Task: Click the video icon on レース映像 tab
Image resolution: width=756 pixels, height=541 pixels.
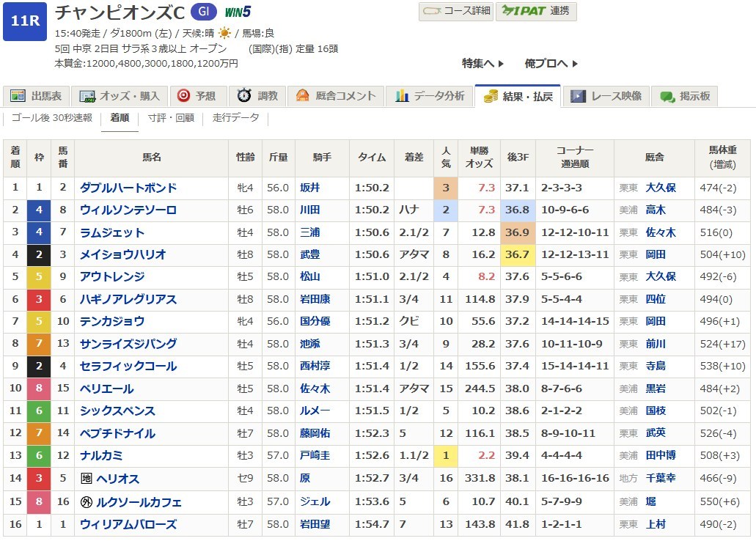Action: click(579, 96)
